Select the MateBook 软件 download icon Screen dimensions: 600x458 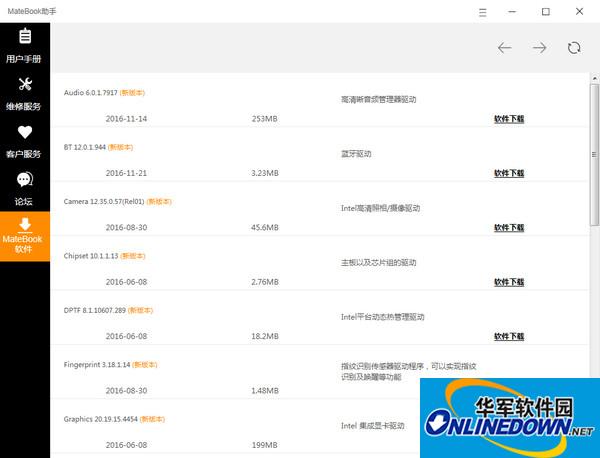(25, 225)
